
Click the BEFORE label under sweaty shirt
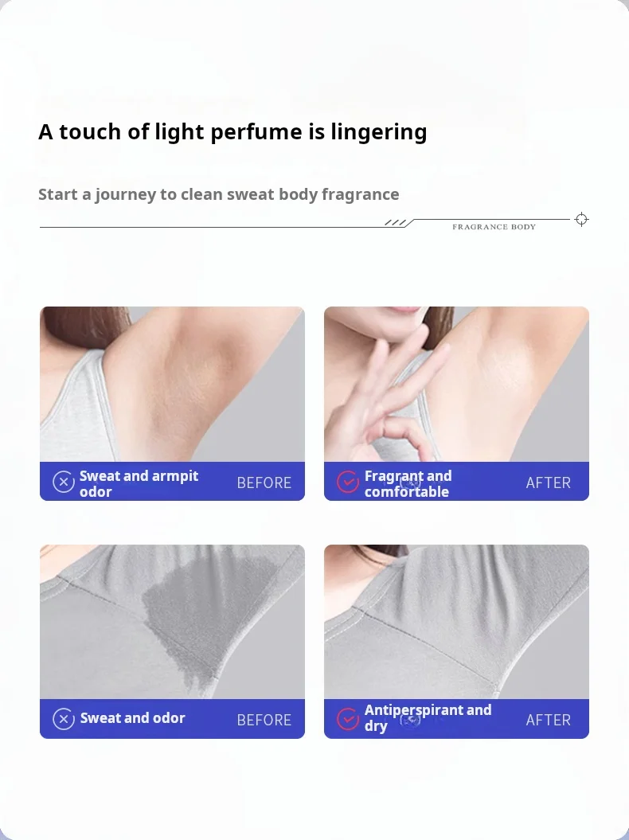pyautogui.click(x=264, y=720)
